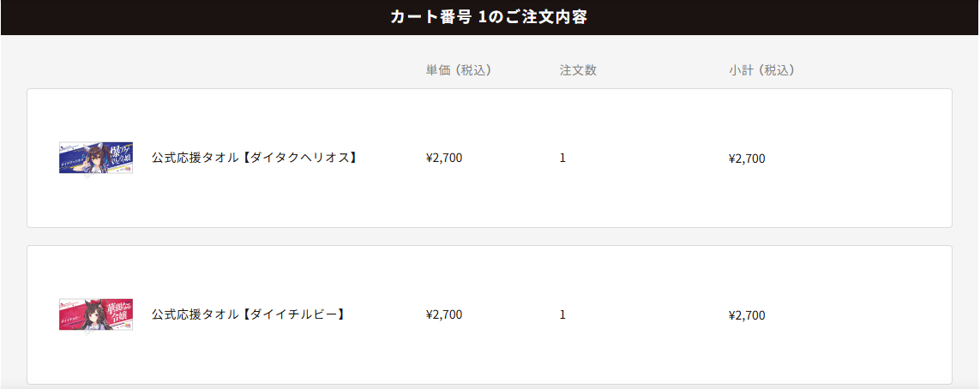Click the order quantity 1 for ダイタクヘリオス
This screenshot has height=389, width=980.
pyautogui.click(x=562, y=158)
